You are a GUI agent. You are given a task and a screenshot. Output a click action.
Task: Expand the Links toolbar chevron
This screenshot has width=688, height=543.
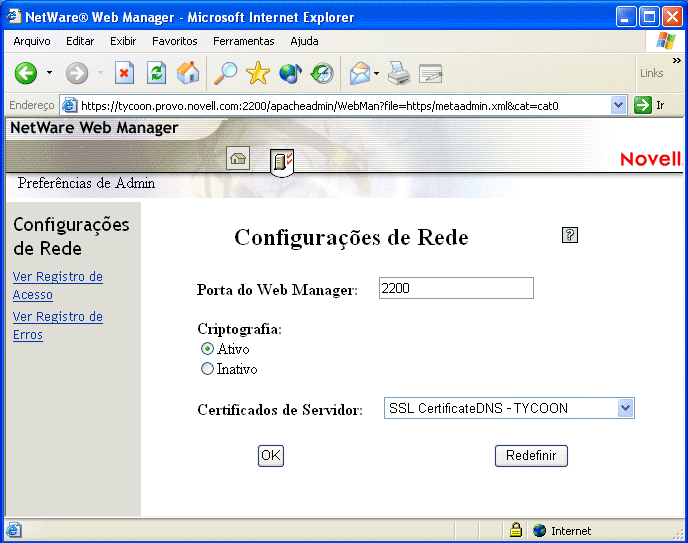tap(677, 60)
